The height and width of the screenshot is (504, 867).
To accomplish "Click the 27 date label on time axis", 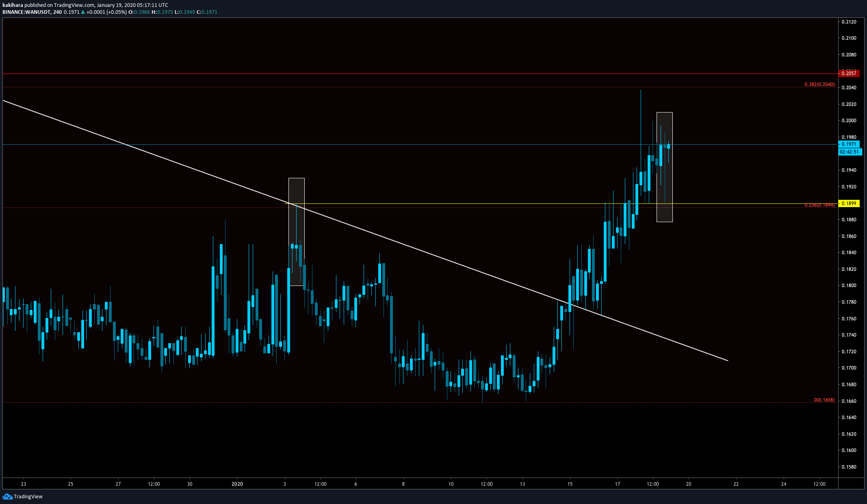I will coord(118,484).
